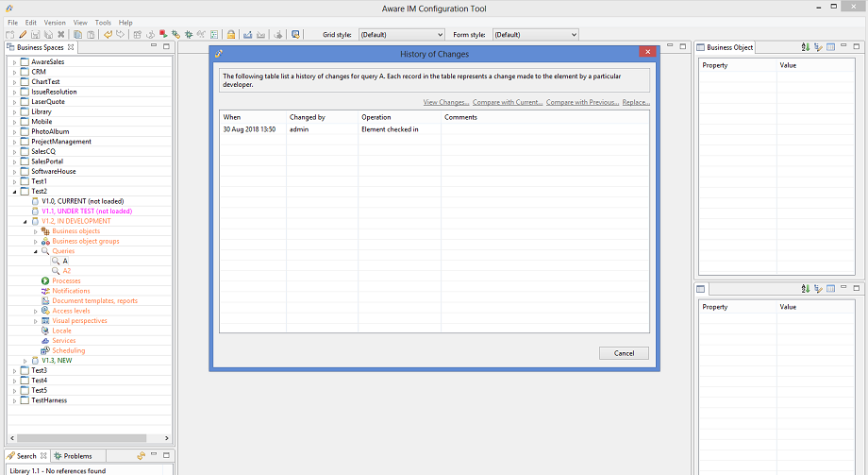Open the Tools menu
This screenshot has height=475, width=868.
click(103, 23)
